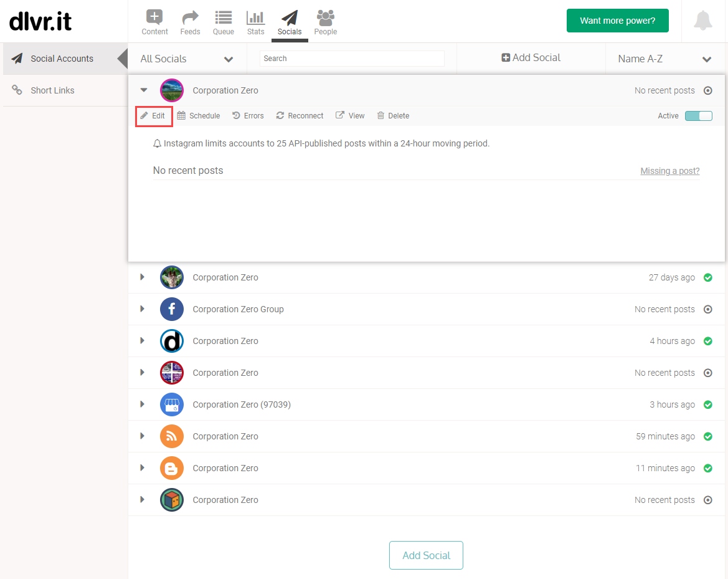This screenshot has width=728, height=579.
Task: Open the People section
Action: 326,22
